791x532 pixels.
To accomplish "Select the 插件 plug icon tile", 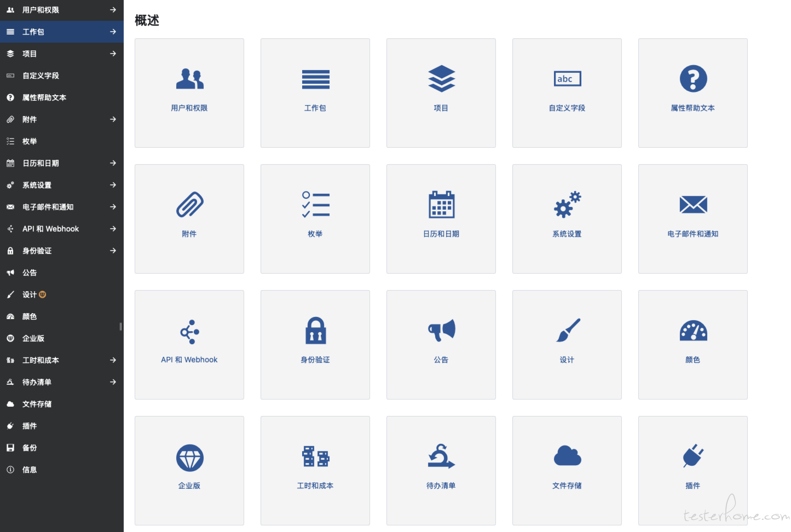I will pos(693,471).
